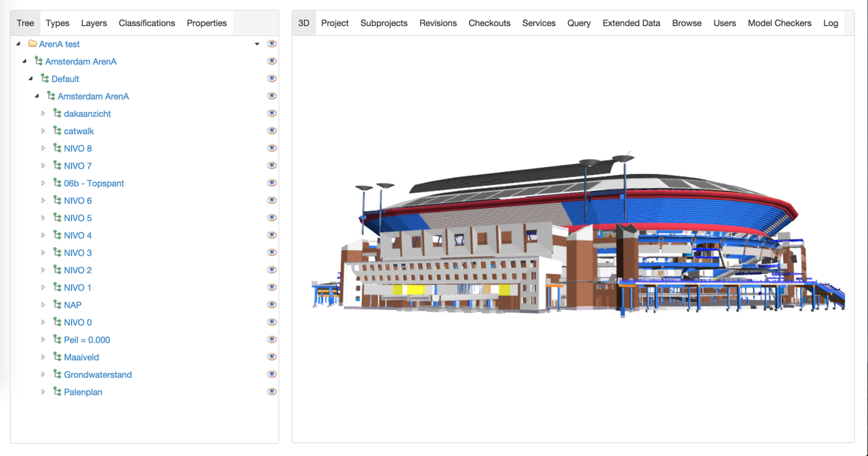
Task: Click the node icon beside Grondwaterstand
Action: coord(57,374)
